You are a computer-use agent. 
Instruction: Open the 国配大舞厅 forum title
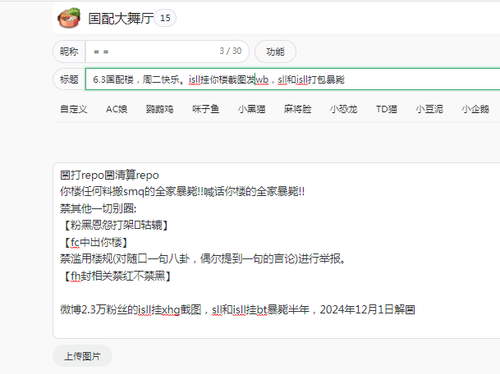121,18
